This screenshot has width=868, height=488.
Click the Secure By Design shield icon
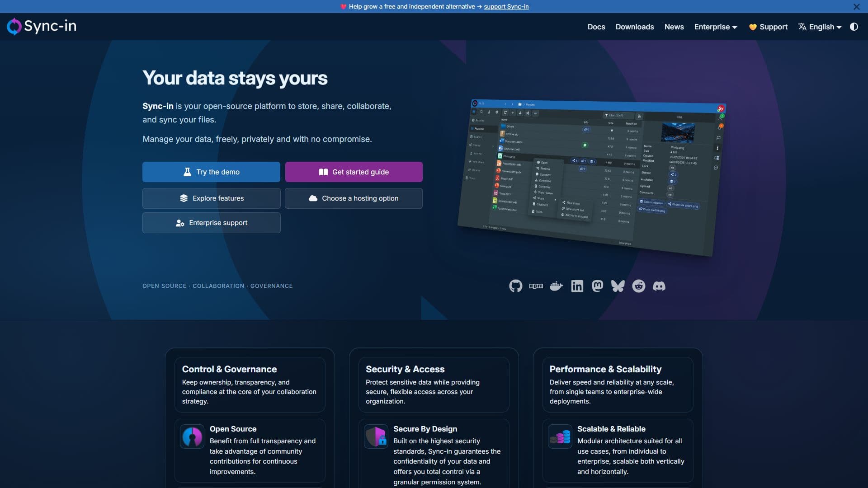376,436
